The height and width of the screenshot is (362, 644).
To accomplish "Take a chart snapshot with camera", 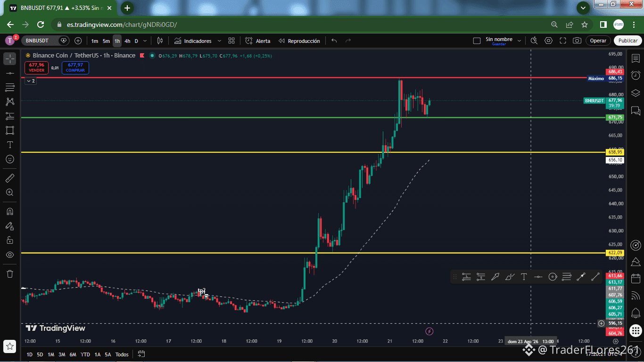I will (577, 41).
